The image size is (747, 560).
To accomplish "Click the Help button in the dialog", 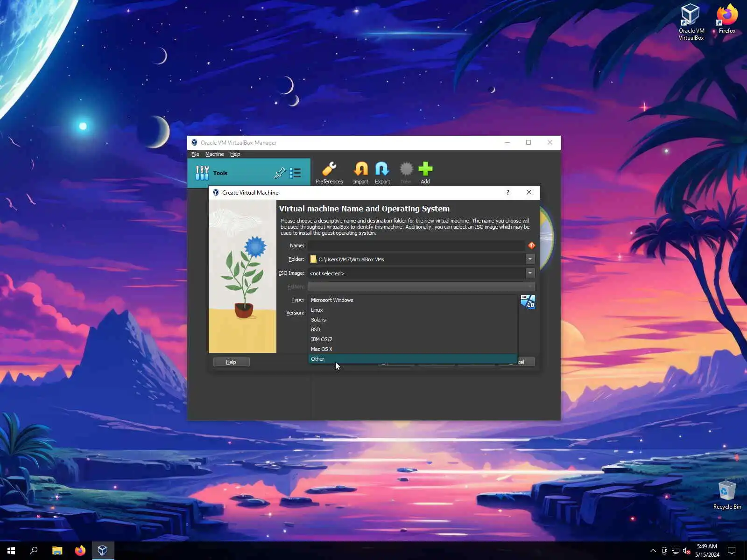I will (x=231, y=362).
